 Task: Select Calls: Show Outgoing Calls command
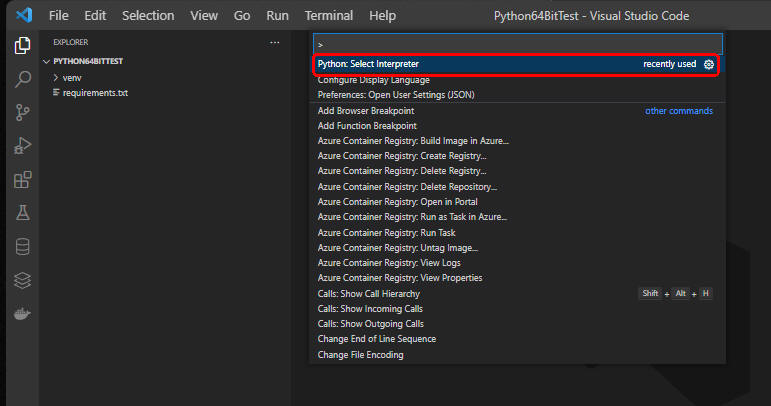518,324
